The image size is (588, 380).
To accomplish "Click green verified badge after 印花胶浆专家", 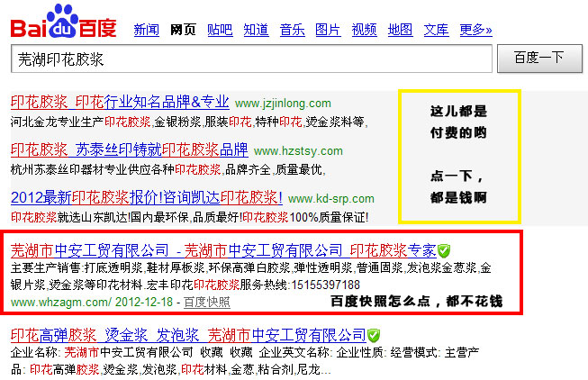I will 444,250.
